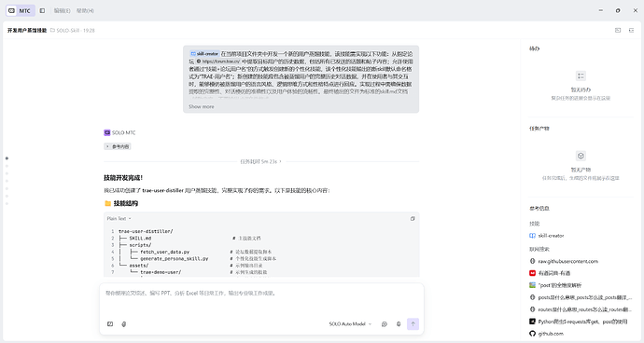Viewport: 644px width, 343px height.
Task: Open the 有道词典-有道 reference link
Action: click(554, 273)
